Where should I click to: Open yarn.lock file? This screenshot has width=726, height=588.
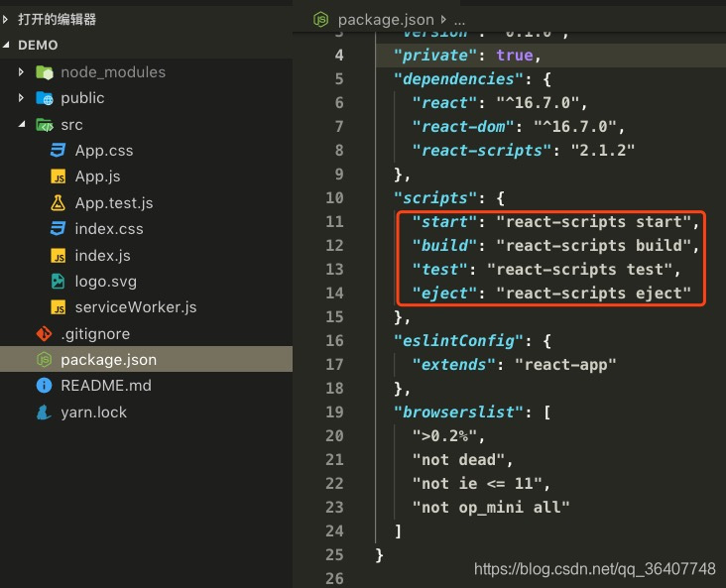click(93, 412)
